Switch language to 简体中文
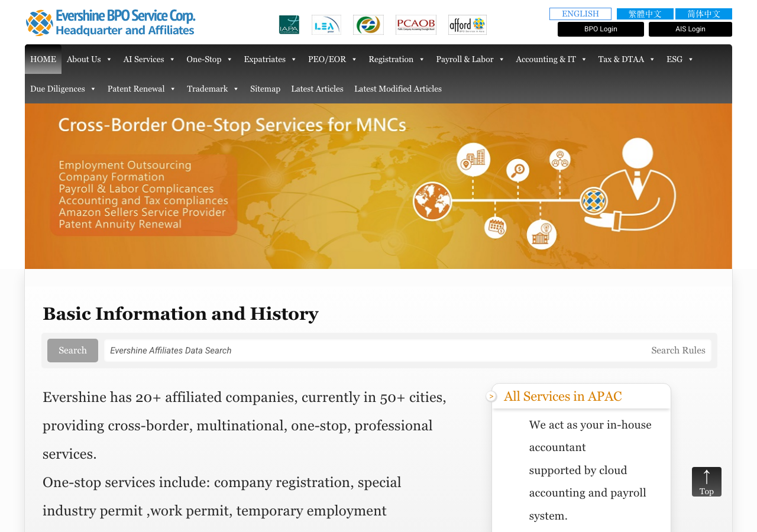Screen dimensions: 757x532 click(704, 14)
